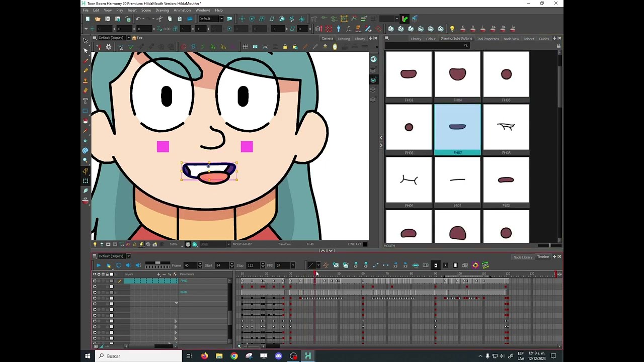Open the timeline line ease type dropdown
This screenshot has width=644, height=362.
click(x=317, y=265)
